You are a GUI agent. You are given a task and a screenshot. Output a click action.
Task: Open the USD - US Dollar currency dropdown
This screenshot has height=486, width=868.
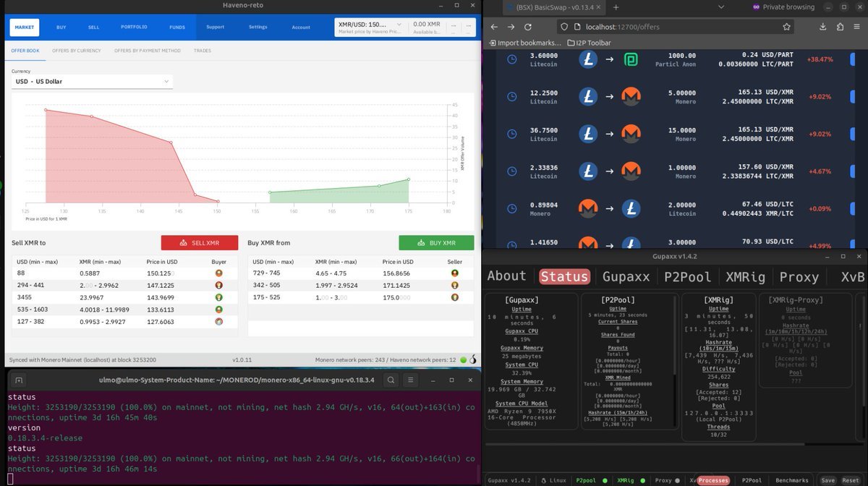[92, 82]
